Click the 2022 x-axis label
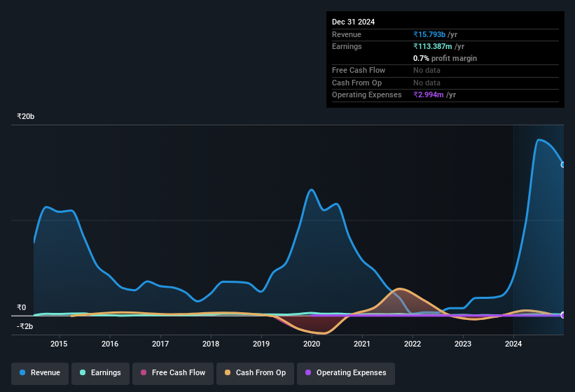This screenshot has width=575, height=392. click(413, 344)
